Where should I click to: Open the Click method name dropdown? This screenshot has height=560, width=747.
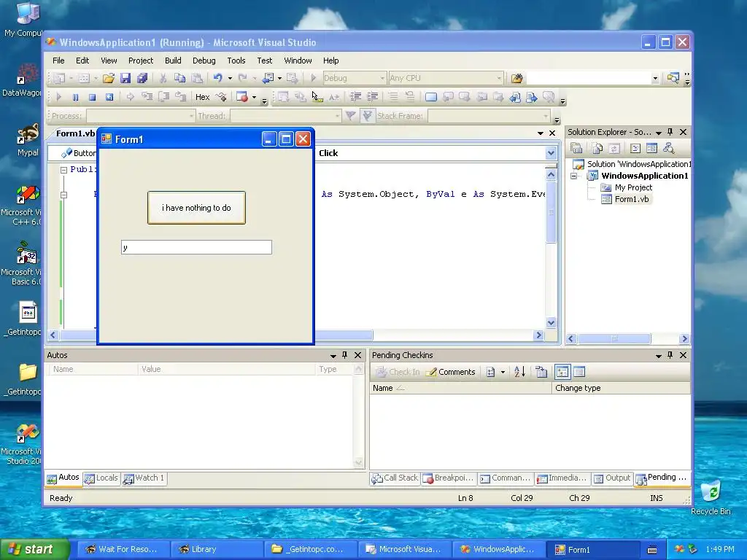pos(551,153)
